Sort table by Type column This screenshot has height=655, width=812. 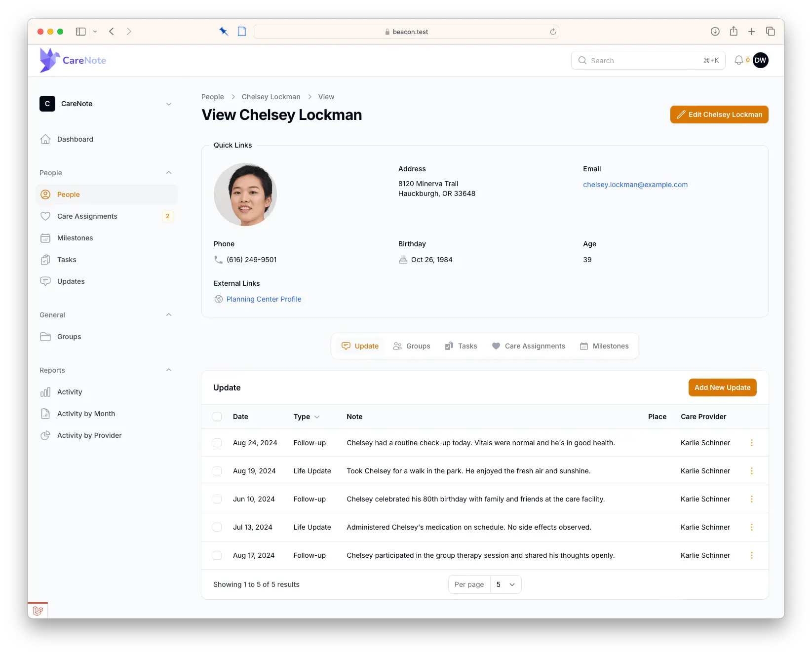[307, 417]
